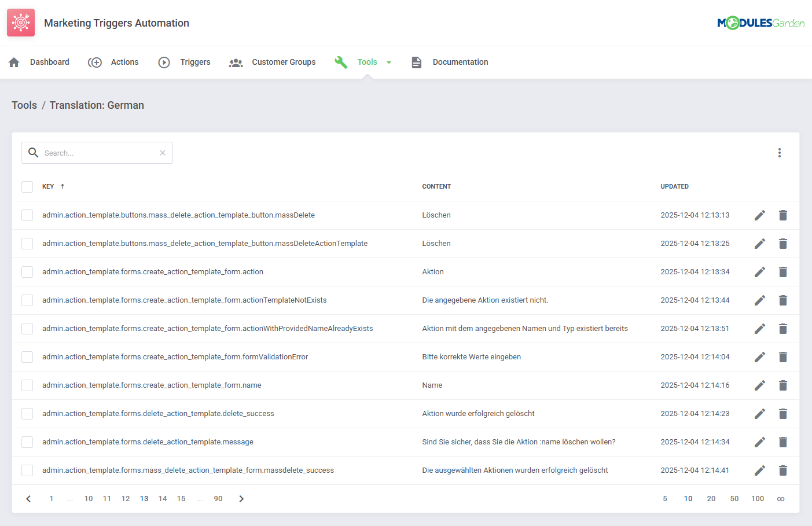Screen dimensions: 812x526
Task: Open Documentation via the document icon
Action: [x=417, y=62]
